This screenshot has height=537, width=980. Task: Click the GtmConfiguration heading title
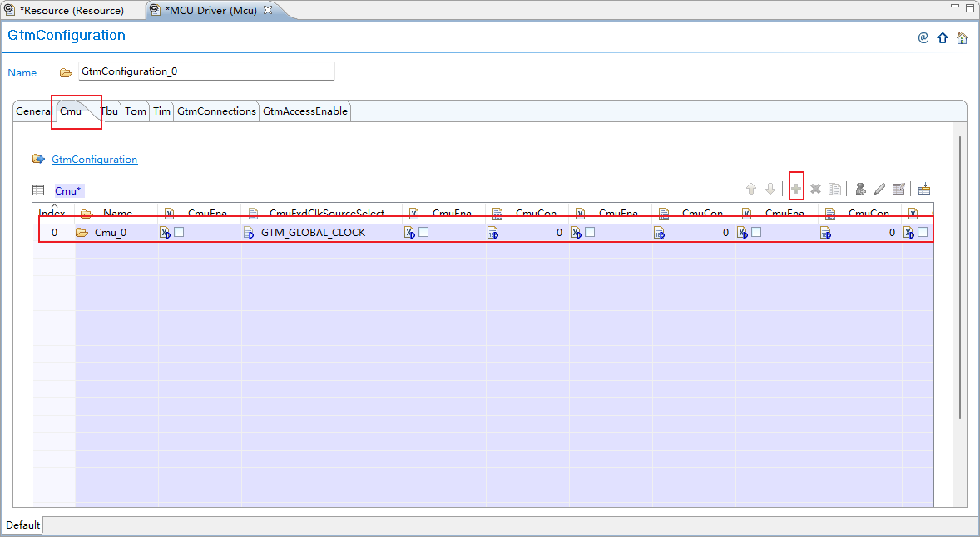tap(67, 36)
